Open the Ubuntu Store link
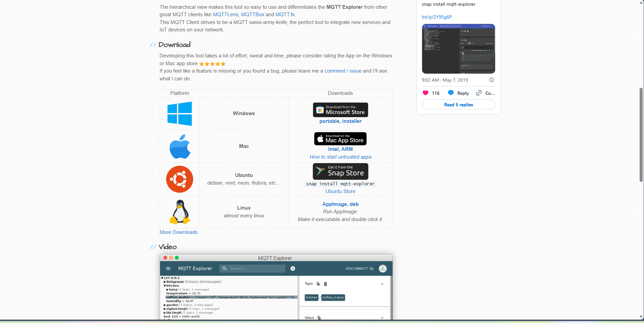The width and height of the screenshot is (644, 323). click(340, 191)
